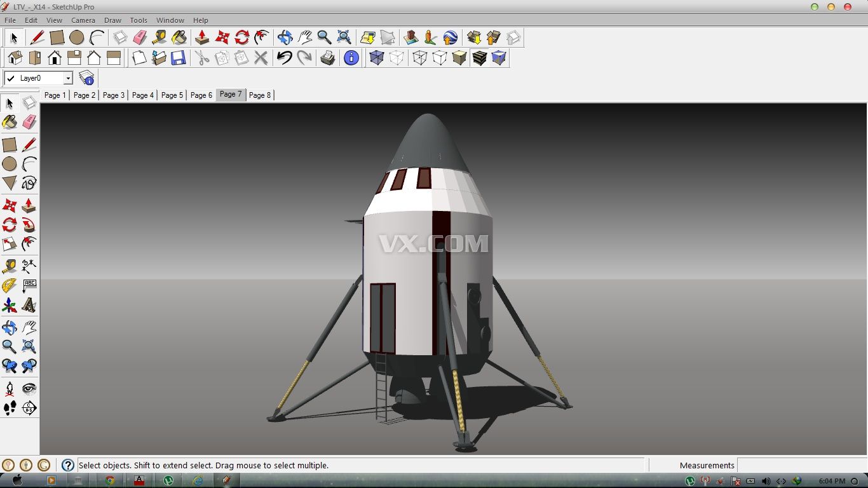
Task: Click the Undo arrow
Action: point(285,58)
